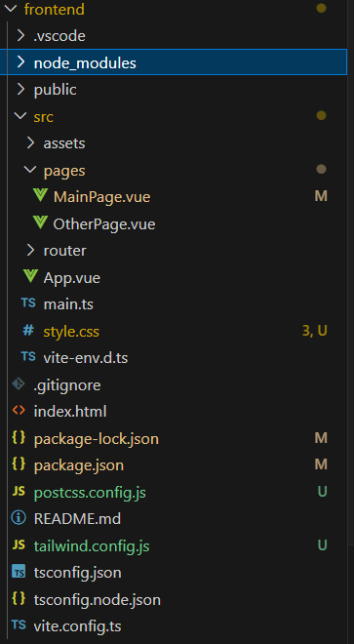Click the U badge on postcss.config.js
This screenshot has width=354, height=644.
322,492
